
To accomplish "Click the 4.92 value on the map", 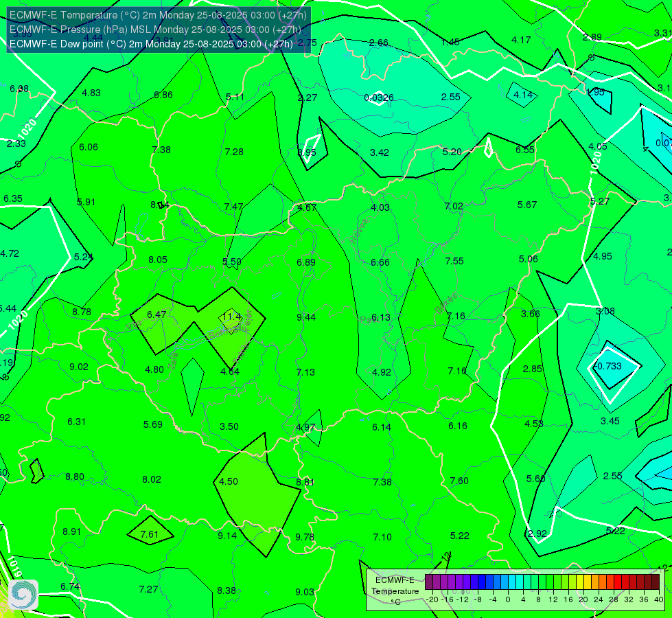I will [382, 371].
